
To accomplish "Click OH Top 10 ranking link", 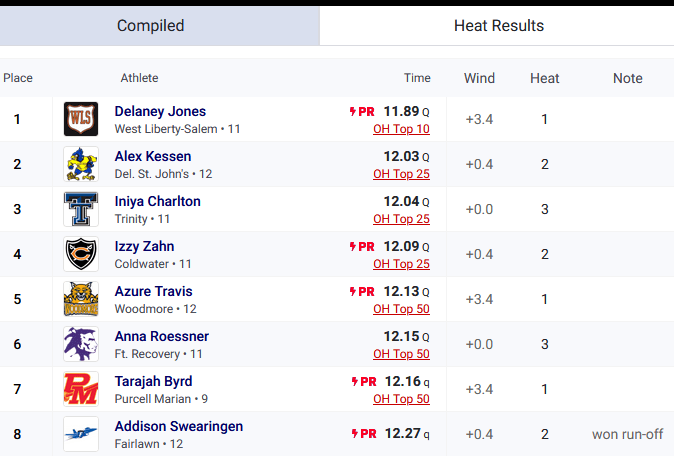I will (401, 129).
